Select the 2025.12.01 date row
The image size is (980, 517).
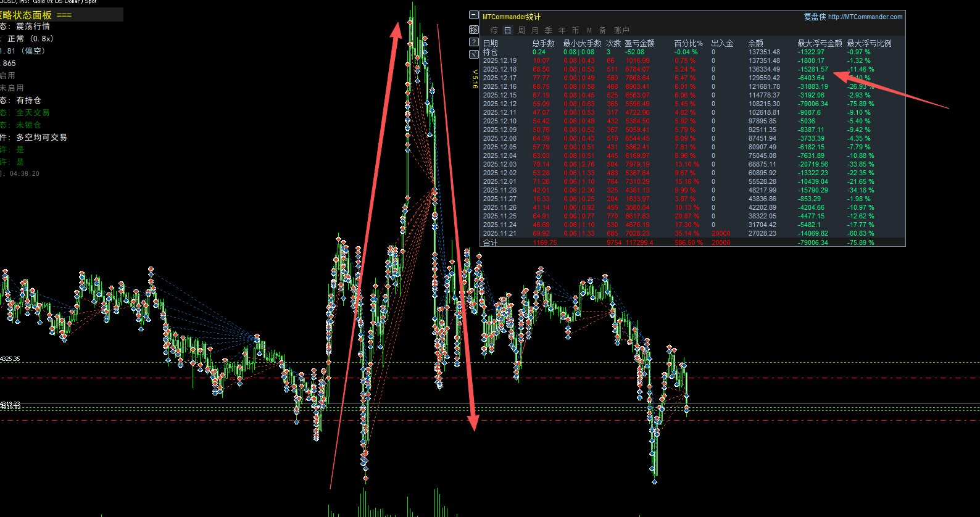pyautogui.click(x=500, y=181)
